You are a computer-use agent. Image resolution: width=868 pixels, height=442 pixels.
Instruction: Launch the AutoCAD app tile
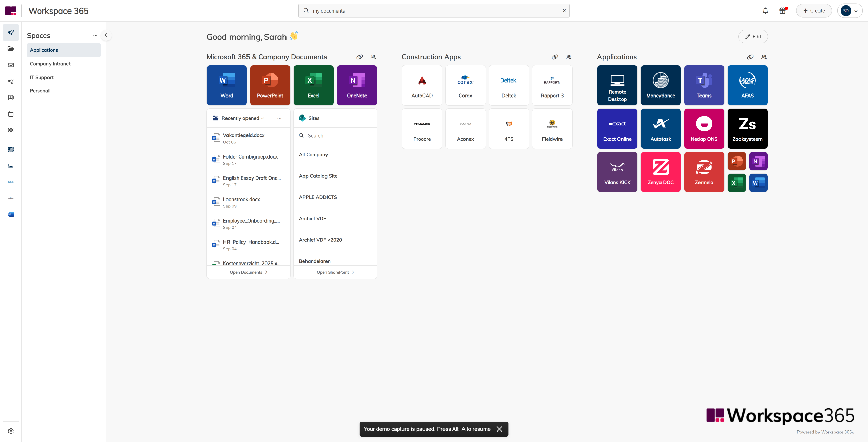(x=422, y=85)
